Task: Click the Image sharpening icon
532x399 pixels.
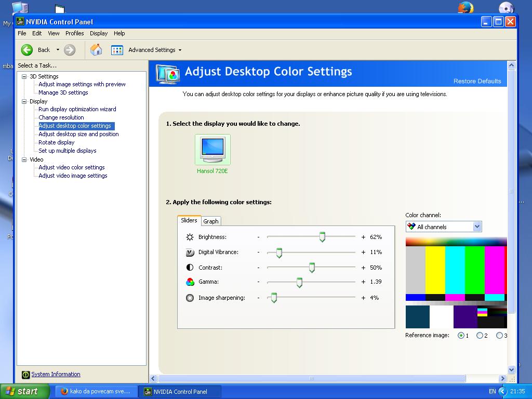Action: click(190, 298)
